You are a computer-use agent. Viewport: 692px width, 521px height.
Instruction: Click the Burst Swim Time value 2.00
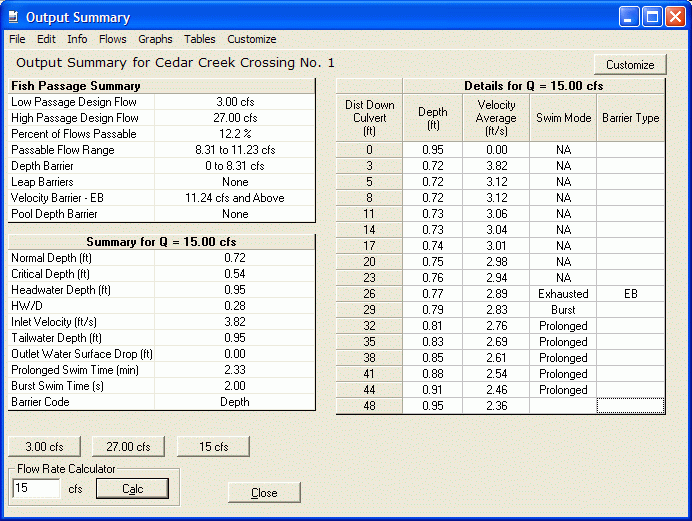click(235, 386)
